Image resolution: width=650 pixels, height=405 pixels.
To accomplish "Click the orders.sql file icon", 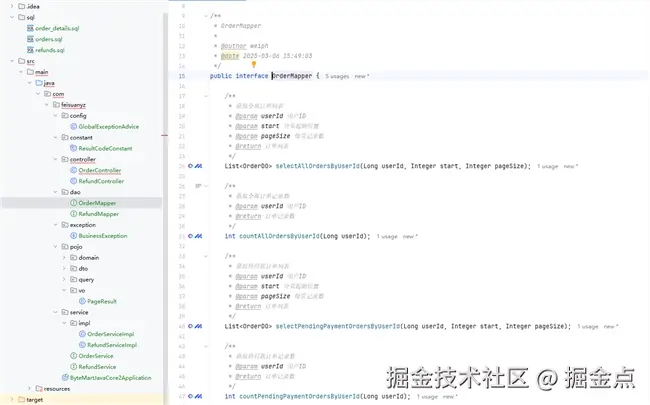I will point(30,39).
